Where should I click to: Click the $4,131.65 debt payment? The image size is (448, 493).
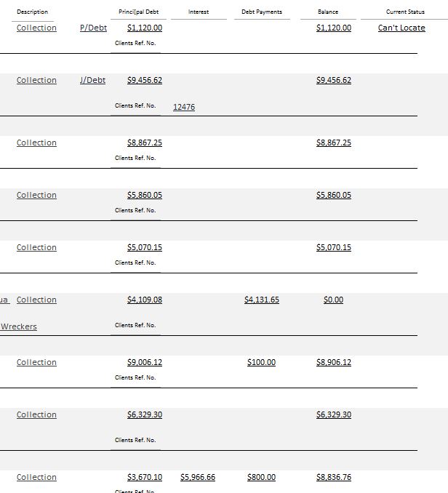tap(262, 300)
